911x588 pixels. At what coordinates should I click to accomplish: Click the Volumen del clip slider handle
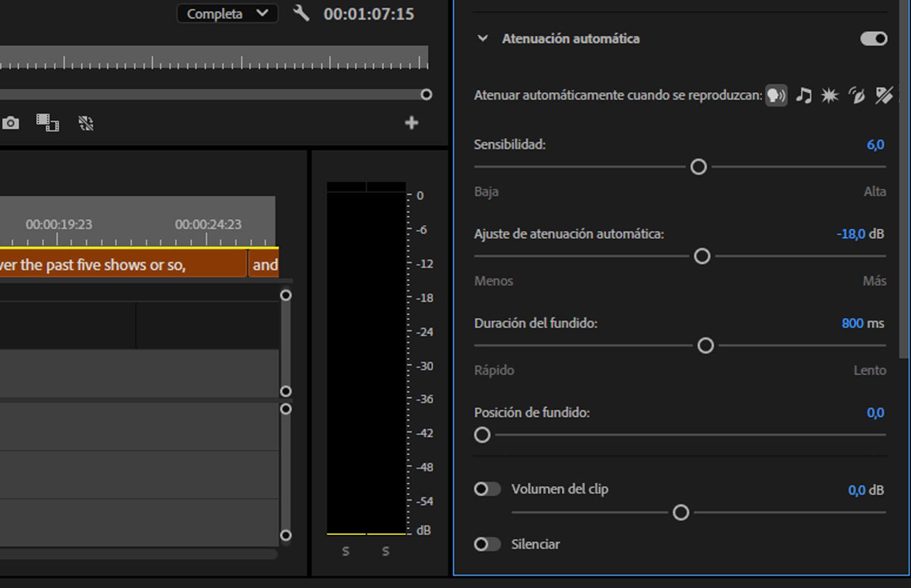(x=681, y=513)
